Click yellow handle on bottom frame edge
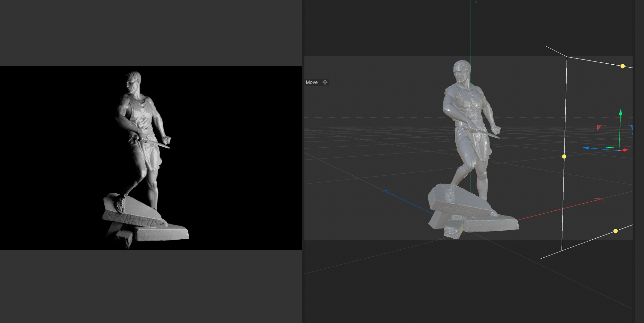The height and width of the screenshot is (323, 644). pos(615,231)
